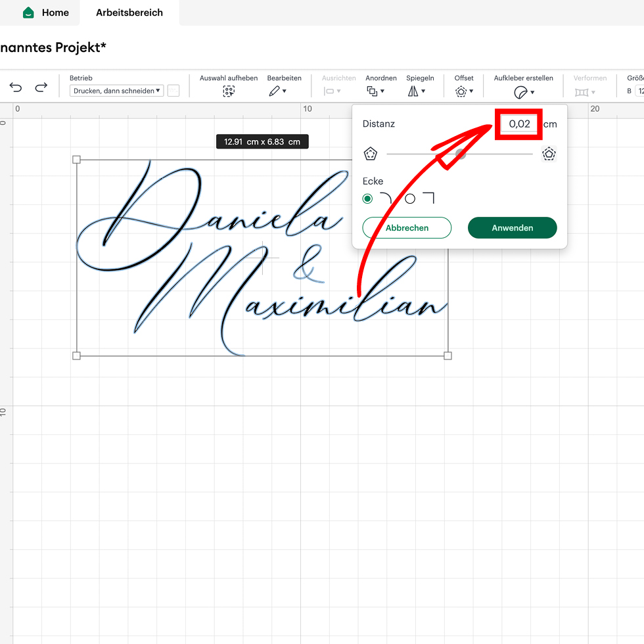Click the Auswahl aufheben icon

[228, 91]
